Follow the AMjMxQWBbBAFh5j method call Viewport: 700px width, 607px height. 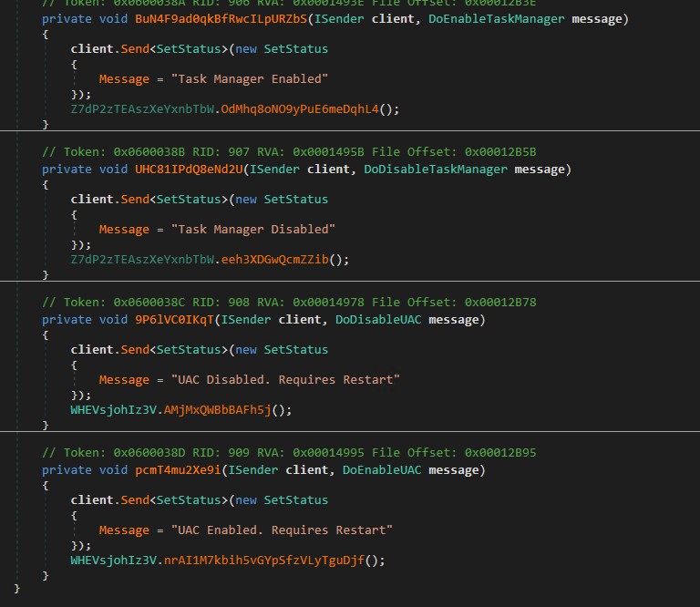pyautogui.click(x=224, y=410)
